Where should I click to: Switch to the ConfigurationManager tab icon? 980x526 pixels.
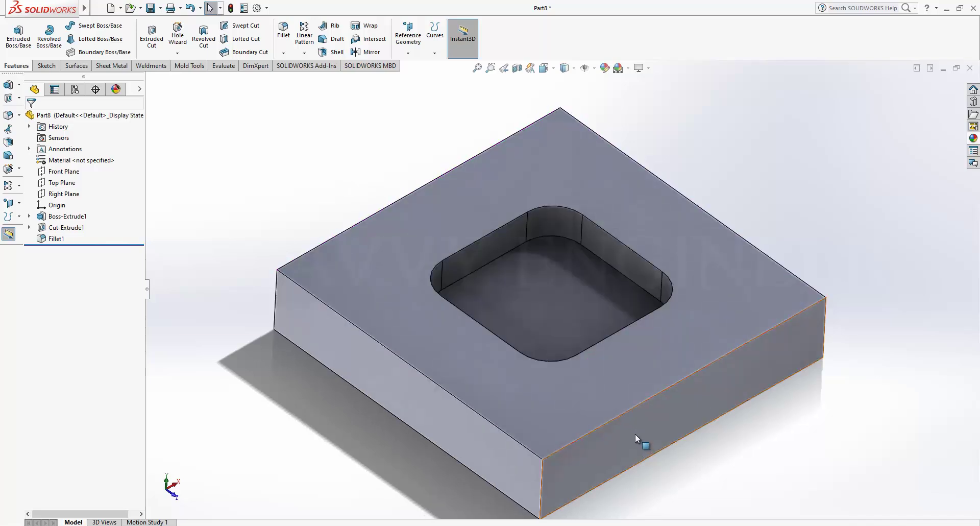click(75, 89)
